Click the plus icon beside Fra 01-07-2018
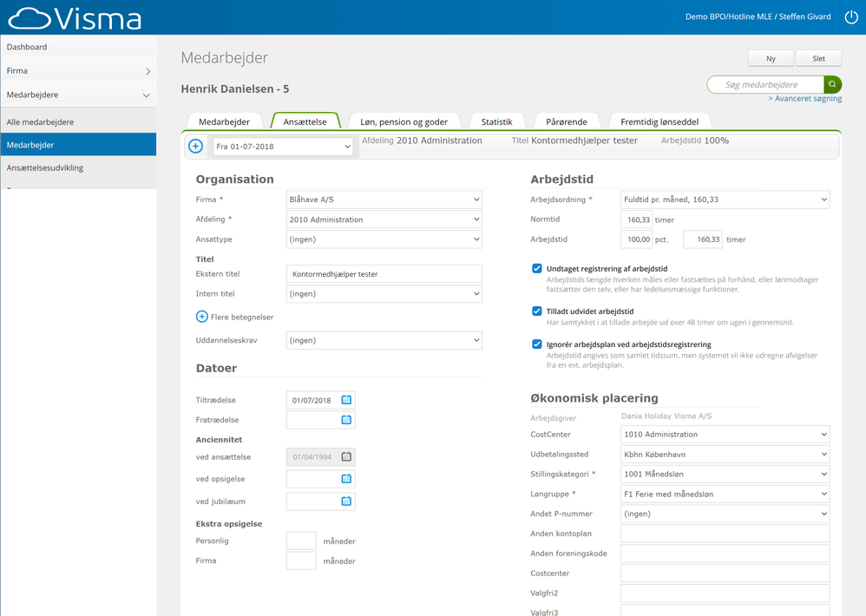 tap(195, 147)
